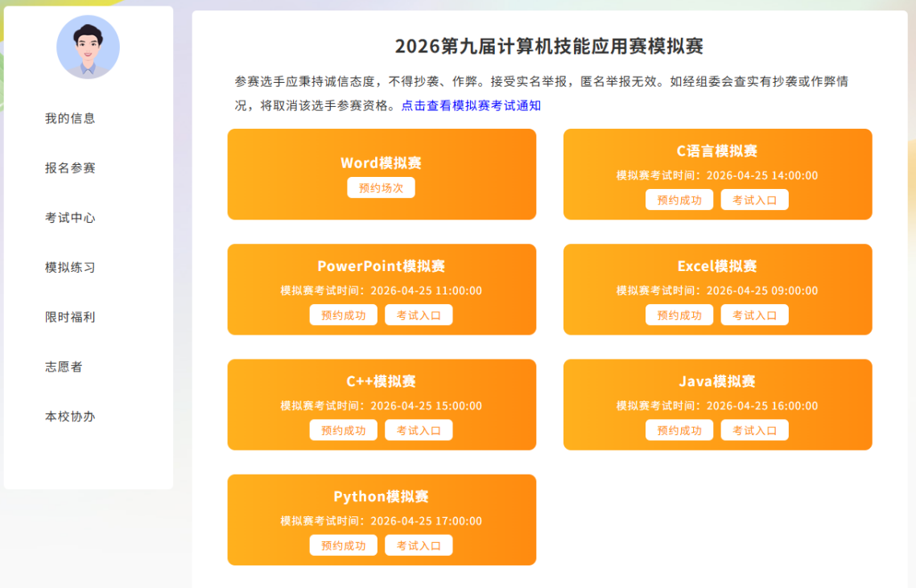Click the 点击查看模拟赛考试通知 link
This screenshot has width=916, height=588.
click(x=471, y=105)
